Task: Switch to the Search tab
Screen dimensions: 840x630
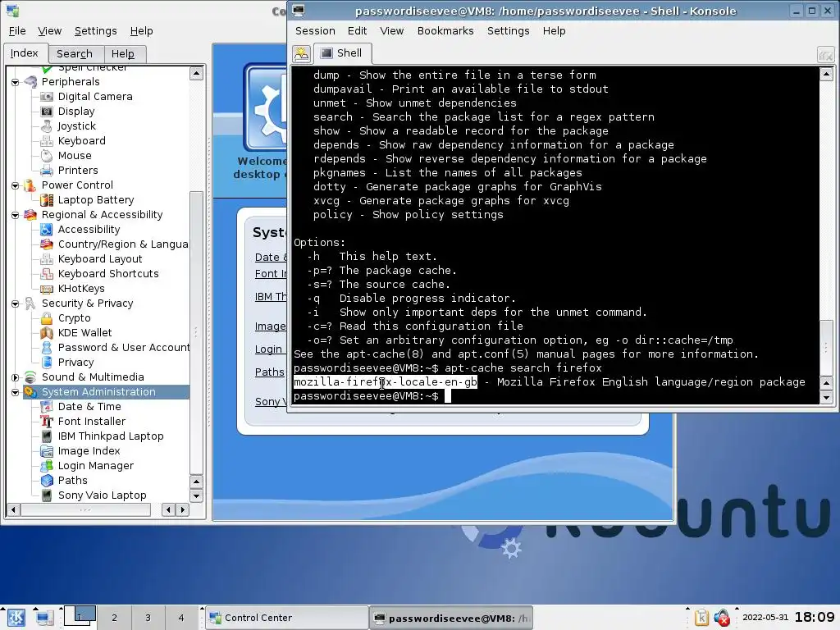Action: tap(75, 53)
